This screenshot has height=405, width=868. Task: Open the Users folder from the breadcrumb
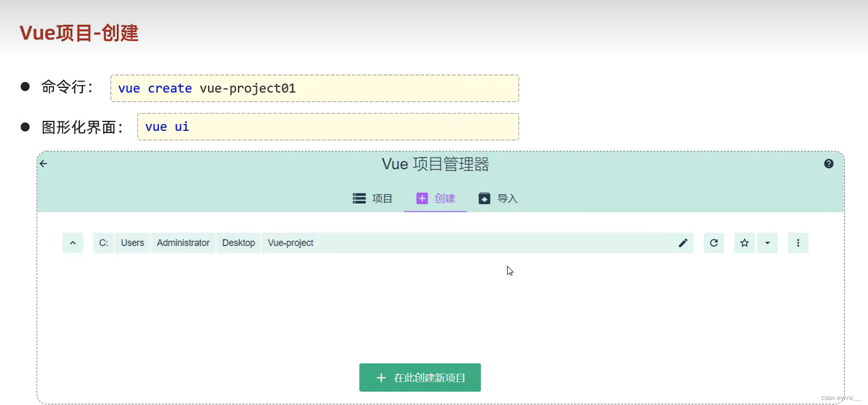coord(132,243)
